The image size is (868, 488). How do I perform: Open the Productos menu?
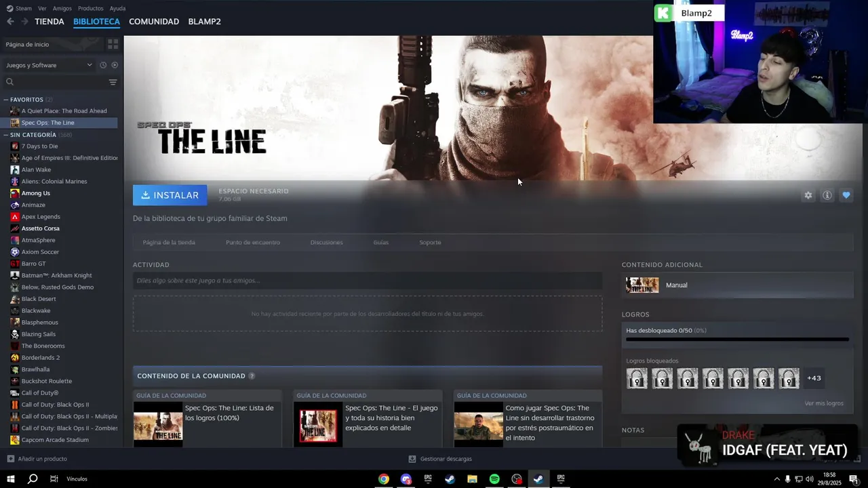pos(91,8)
